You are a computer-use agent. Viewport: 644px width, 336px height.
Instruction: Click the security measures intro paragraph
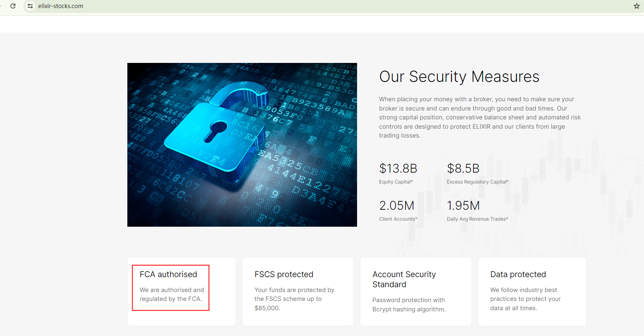click(480, 117)
